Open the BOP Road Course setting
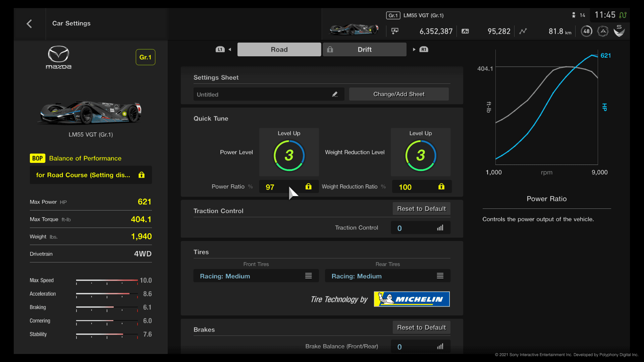The height and width of the screenshot is (362, 644). 91,175
